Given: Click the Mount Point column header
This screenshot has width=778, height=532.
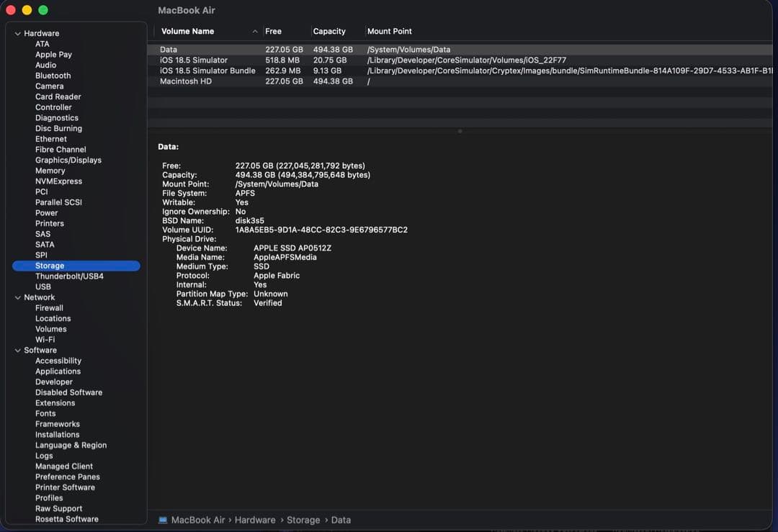Looking at the screenshot, I should [x=389, y=32].
